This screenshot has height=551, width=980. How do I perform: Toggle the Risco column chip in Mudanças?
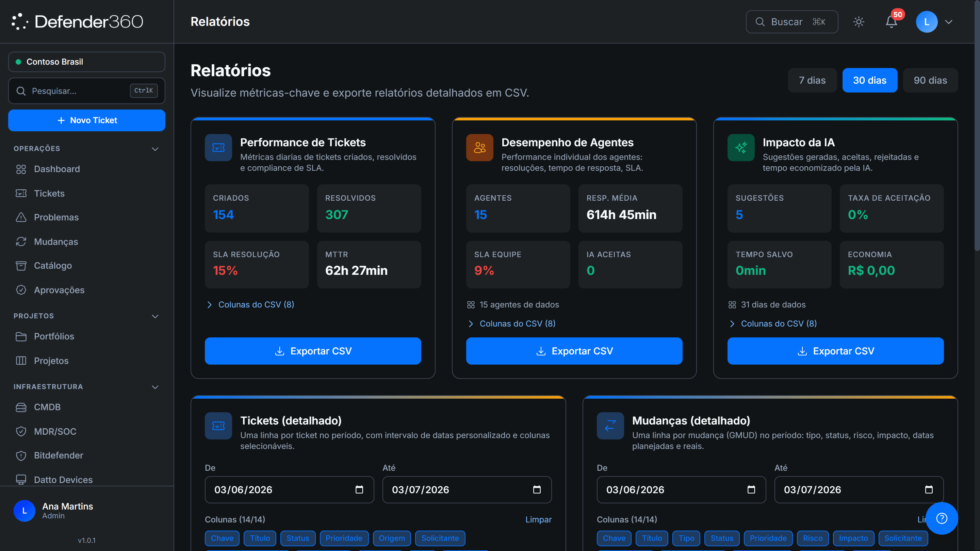pyautogui.click(x=813, y=538)
